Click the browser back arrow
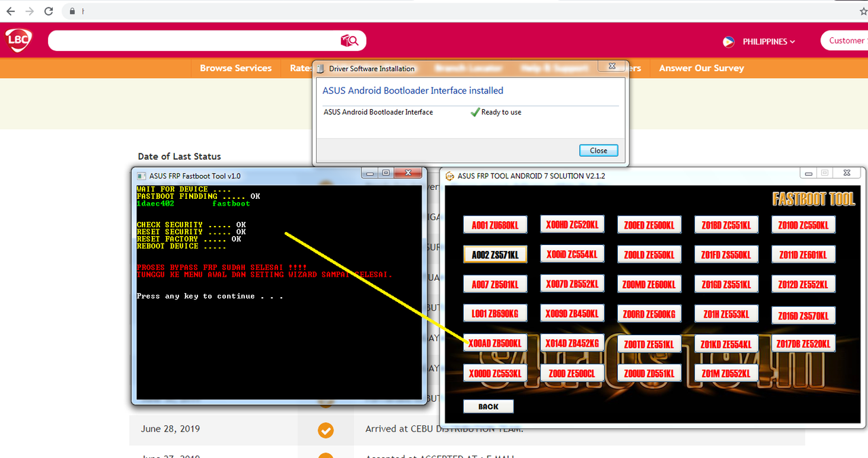 click(x=11, y=11)
